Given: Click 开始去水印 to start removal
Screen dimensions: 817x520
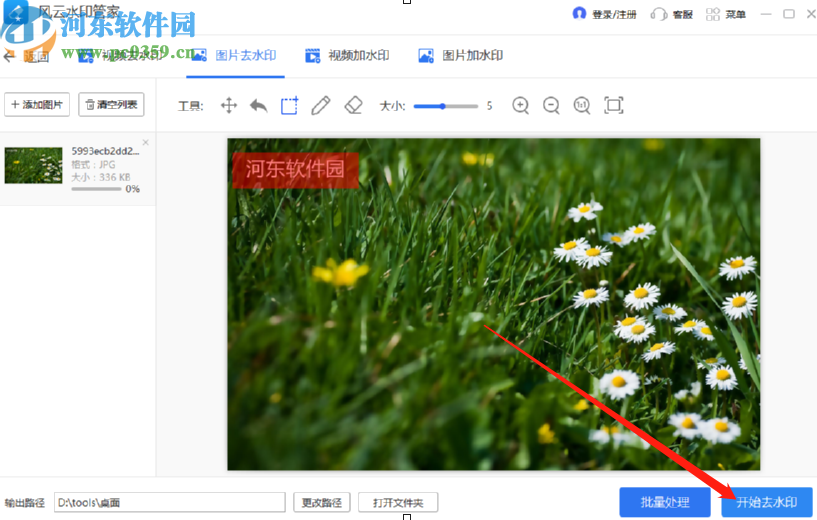Looking at the screenshot, I should click(x=766, y=502).
